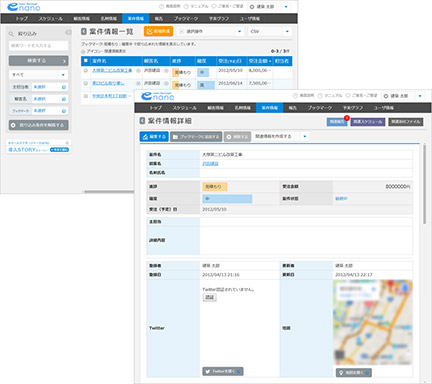Switch to スケジュール tab in detail window
The image size is (432, 384).
click(184, 108)
